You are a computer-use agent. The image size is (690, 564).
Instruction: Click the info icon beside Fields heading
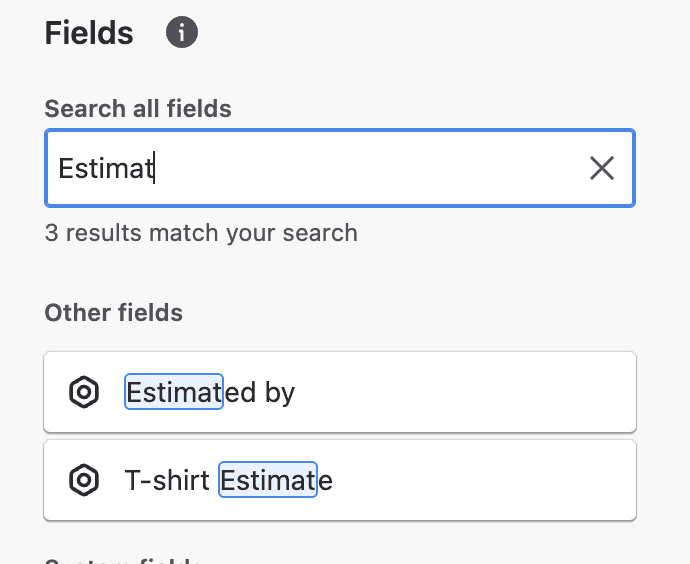pyautogui.click(x=181, y=33)
